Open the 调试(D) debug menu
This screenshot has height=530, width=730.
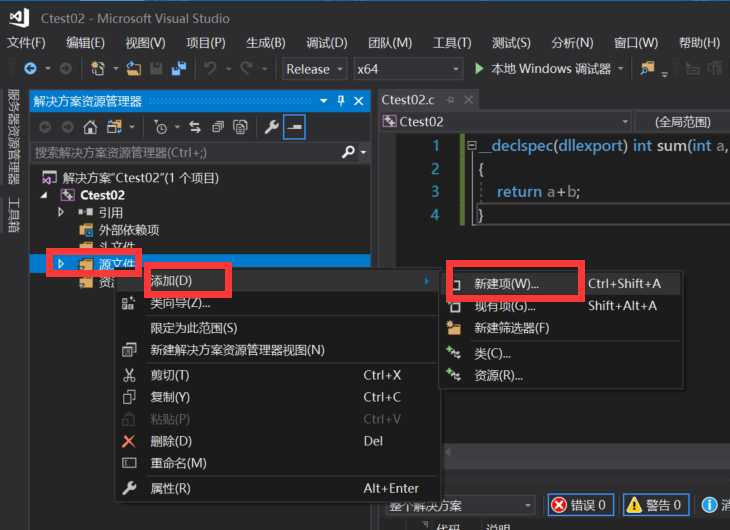click(327, 43)
